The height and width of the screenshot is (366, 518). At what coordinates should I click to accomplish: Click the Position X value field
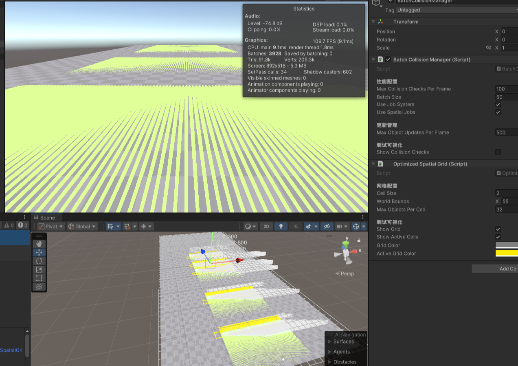click(x=509, y=31)
